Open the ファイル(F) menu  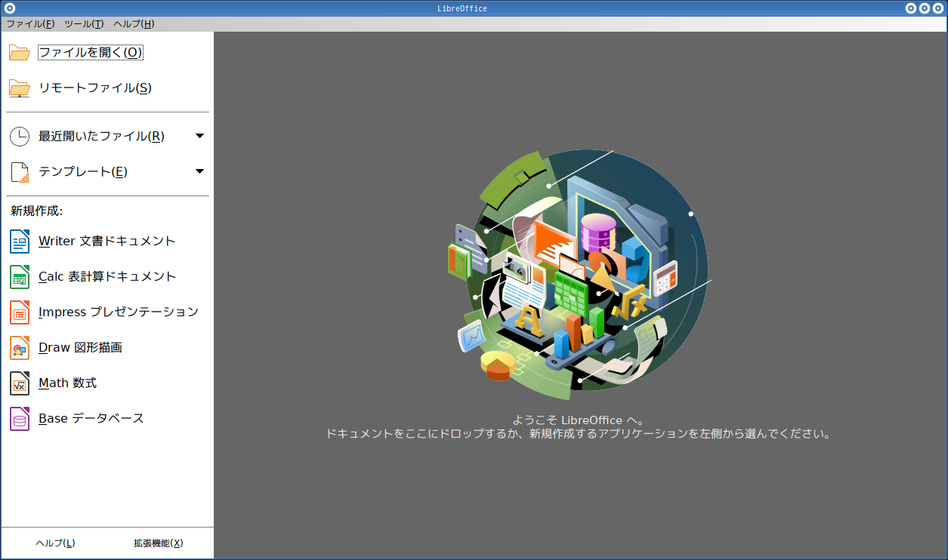(x=30, y=24)
